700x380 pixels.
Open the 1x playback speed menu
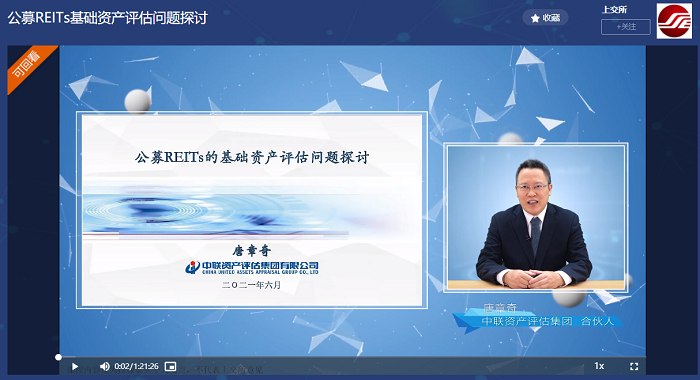599,366
